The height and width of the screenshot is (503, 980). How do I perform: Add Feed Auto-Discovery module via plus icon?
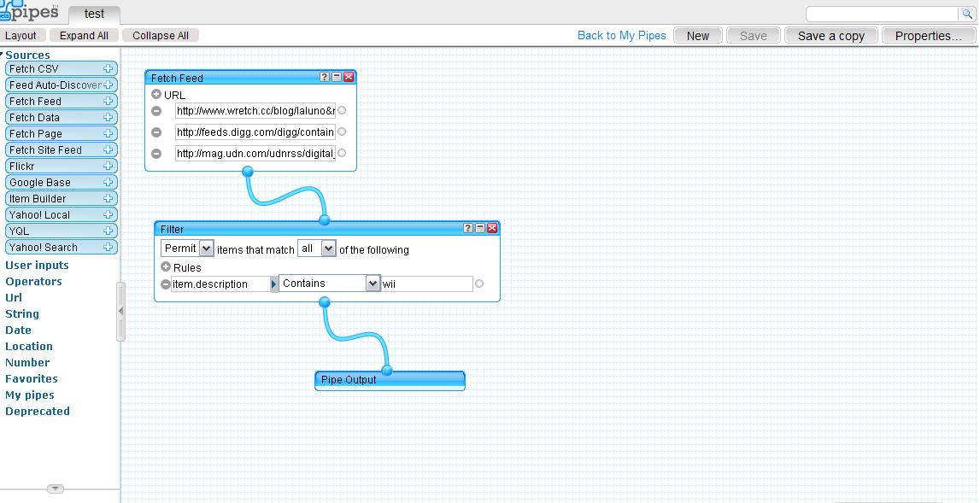click(109, 85)
